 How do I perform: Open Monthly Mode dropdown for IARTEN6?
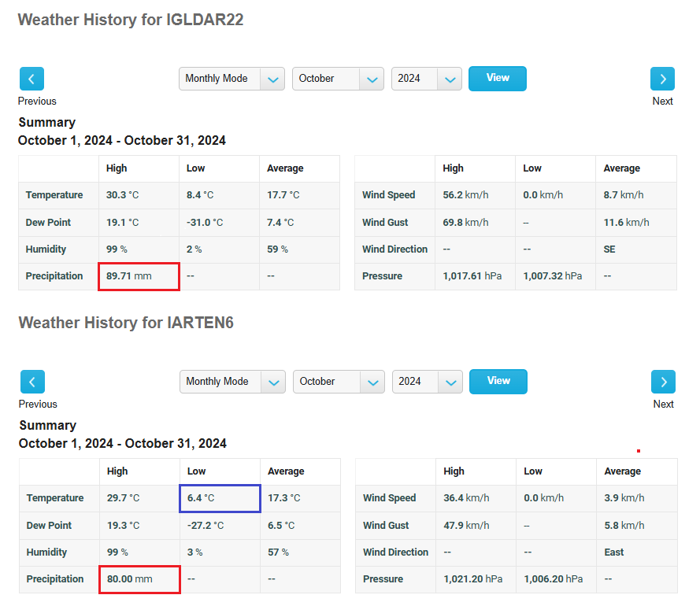click(x=232, y=382)
